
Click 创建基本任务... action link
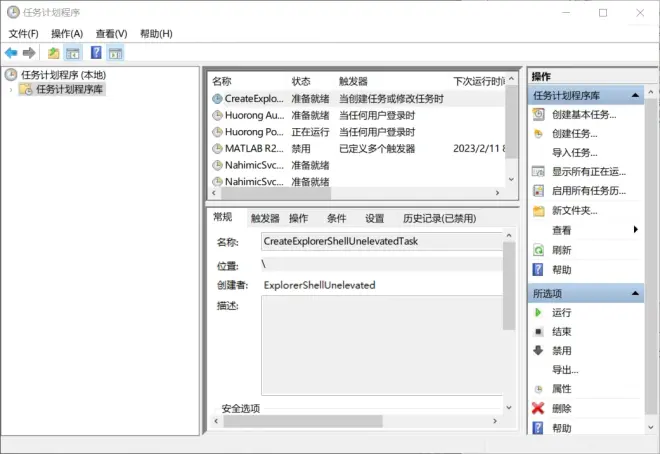(x=584, y=114)
